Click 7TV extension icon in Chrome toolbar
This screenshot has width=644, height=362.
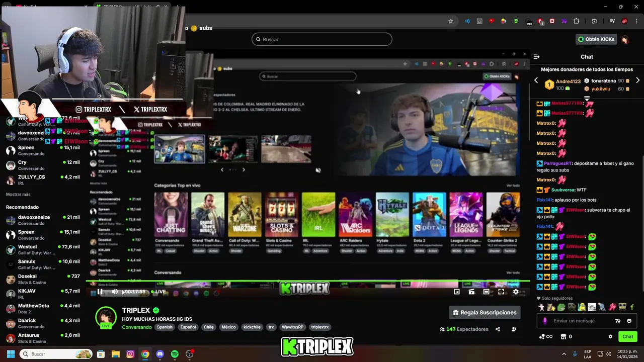[564, 21]
